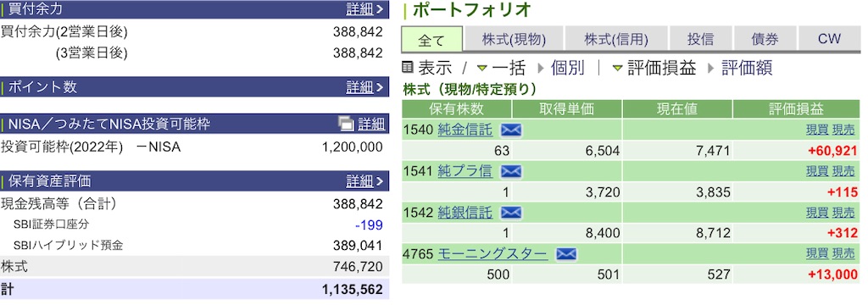Open 純銀信託 stock link
The height and width of the screenshot is (305, 868).
click(x=465, y=213)
